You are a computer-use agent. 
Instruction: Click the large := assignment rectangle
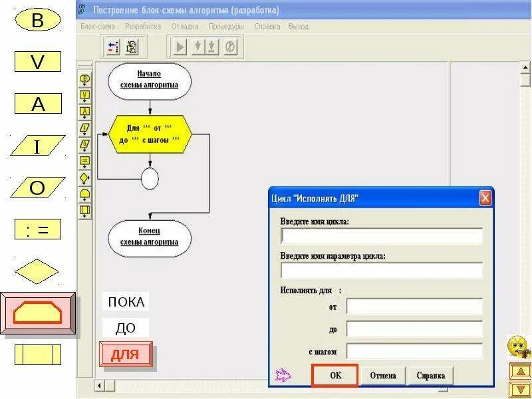pos(38,229)
